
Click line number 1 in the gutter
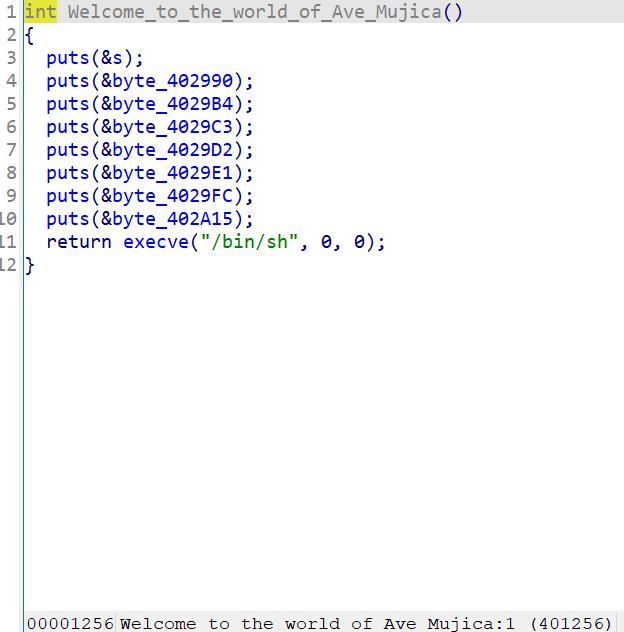(x=12, y=12)
